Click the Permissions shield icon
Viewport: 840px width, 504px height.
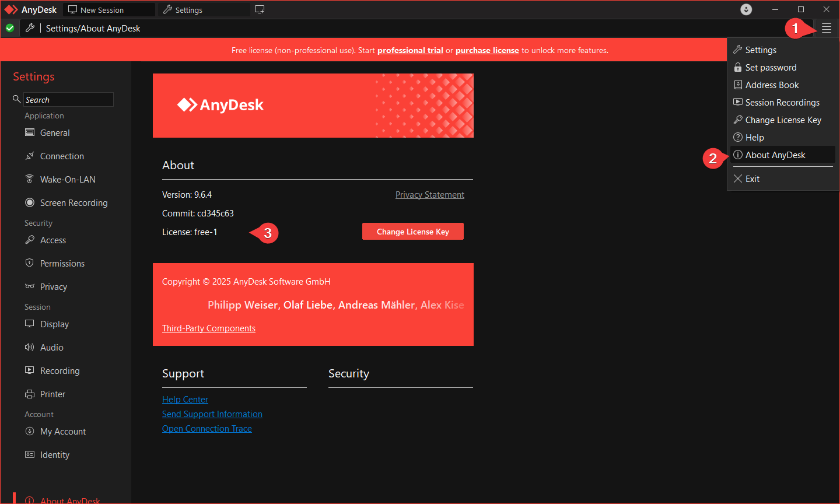point(30,263)
